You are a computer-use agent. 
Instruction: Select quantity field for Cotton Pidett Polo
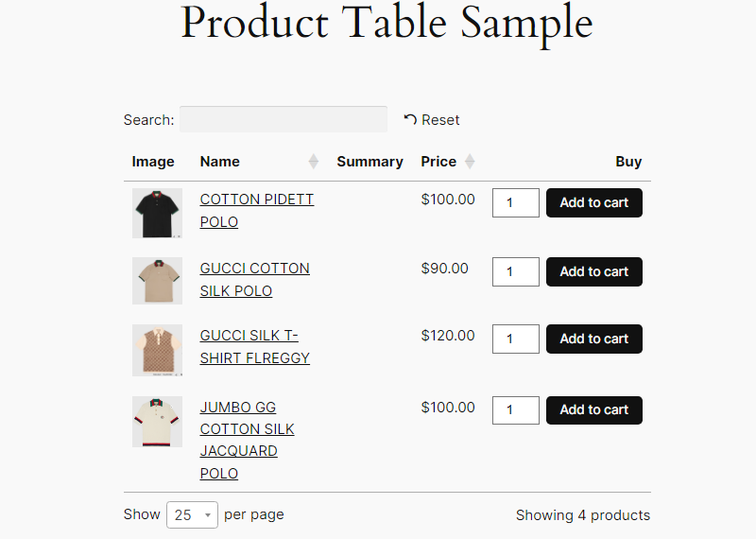click(515, 202)
